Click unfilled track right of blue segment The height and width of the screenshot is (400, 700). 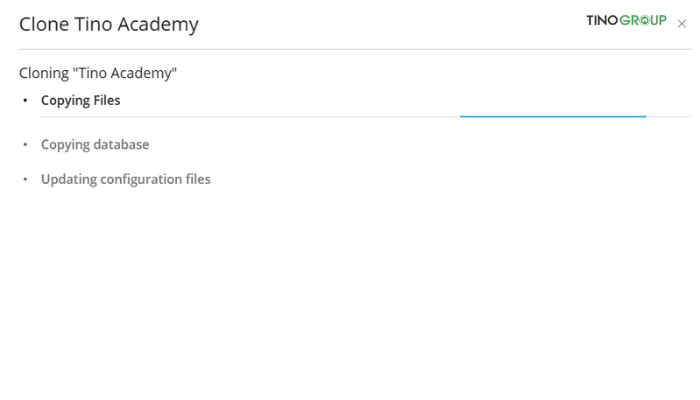tap(669, 117)
